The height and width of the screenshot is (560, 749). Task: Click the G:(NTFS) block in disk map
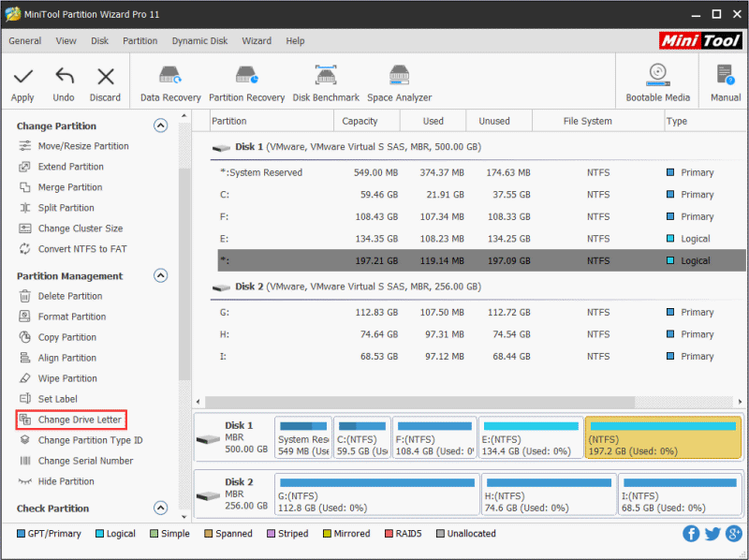coord(377,494)
